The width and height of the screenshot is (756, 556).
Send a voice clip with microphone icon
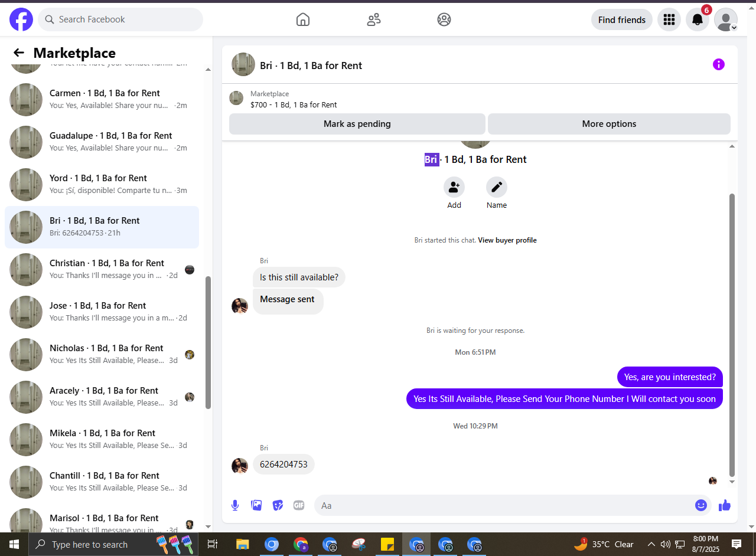[x=235, y=505]
